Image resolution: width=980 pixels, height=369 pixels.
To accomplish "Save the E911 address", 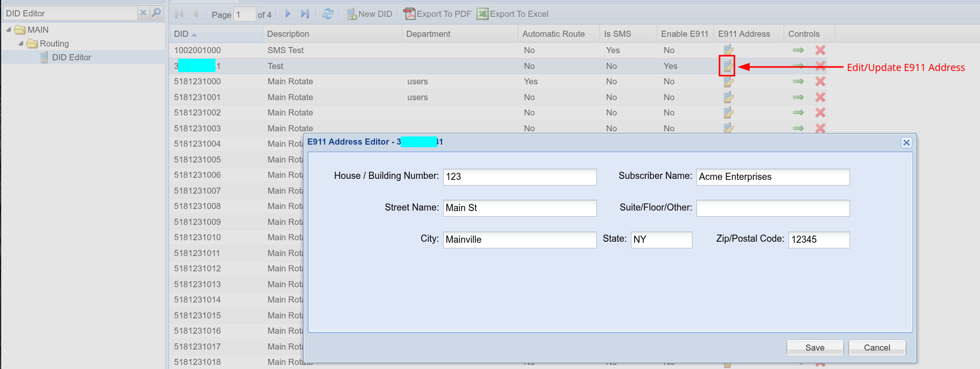I will point(814,348).
